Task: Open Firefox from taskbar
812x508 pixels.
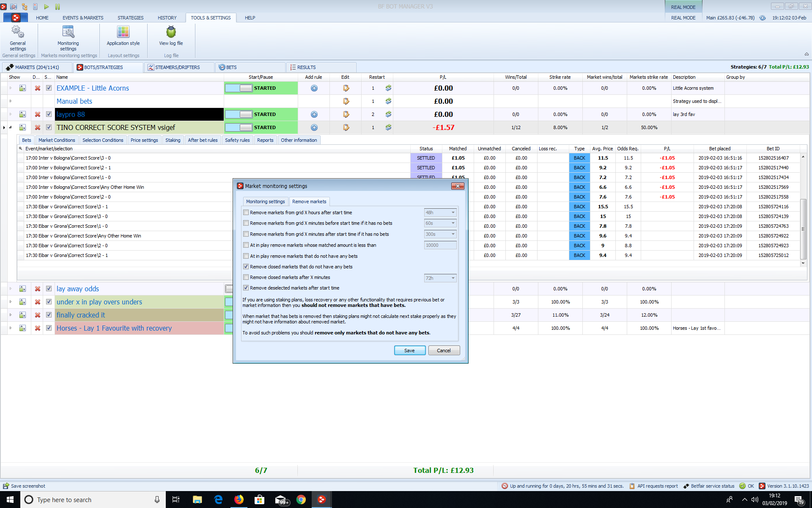Action: (239, 500)
